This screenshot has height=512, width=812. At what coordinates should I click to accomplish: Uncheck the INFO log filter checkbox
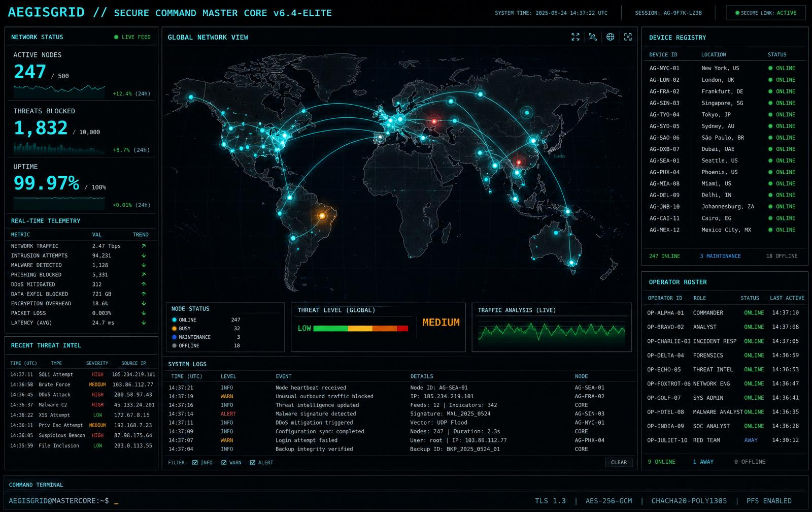195,463
